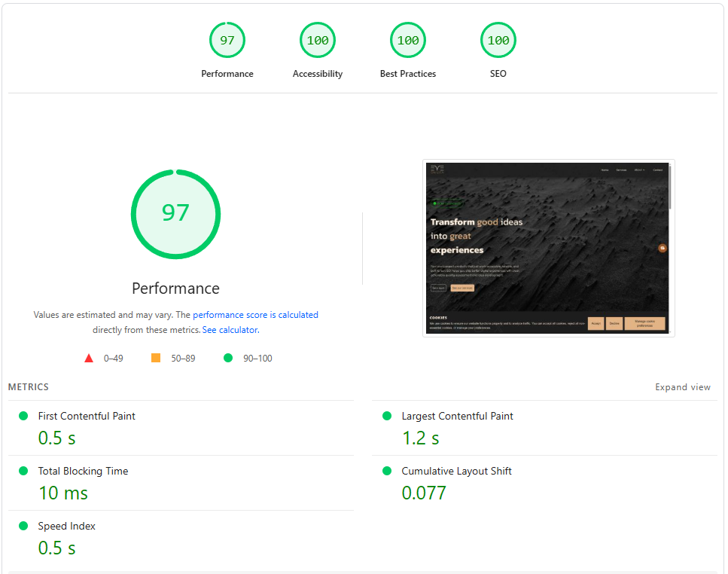Select the Accessibility score gauge
The height and width of the screenshot is (574, 728).
318,41
